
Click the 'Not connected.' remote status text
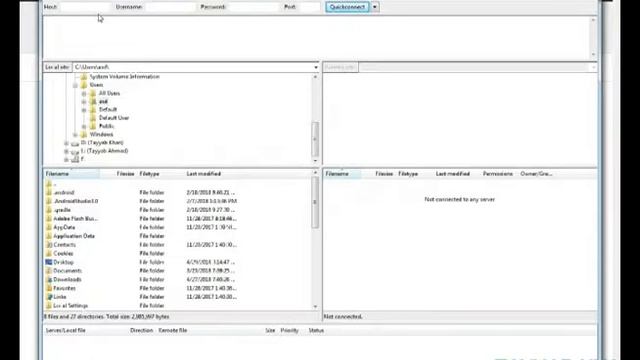coord(343,317)
